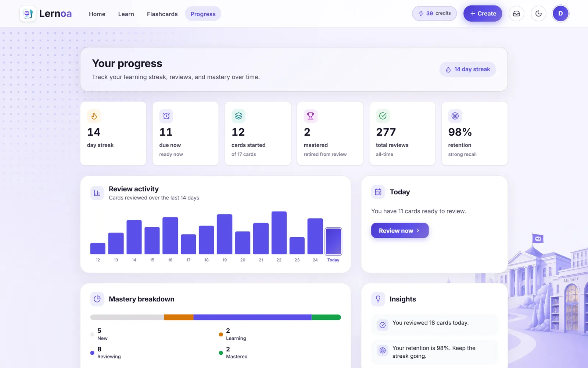The width and height of the screenshot is (588, 368).
Task: Click the bar for day 24
Action: (315, 237)
